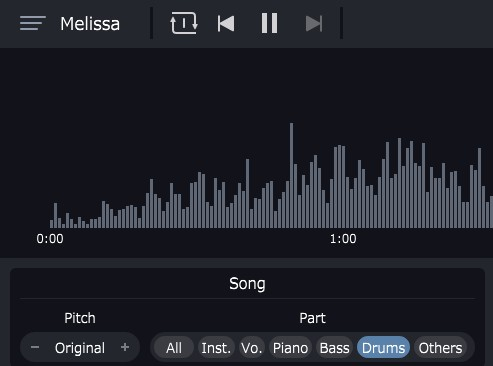Viewport: 493px width, 366px height.
Task: Open the hamburger menu beside Melissa
Action: coord(33,23)
